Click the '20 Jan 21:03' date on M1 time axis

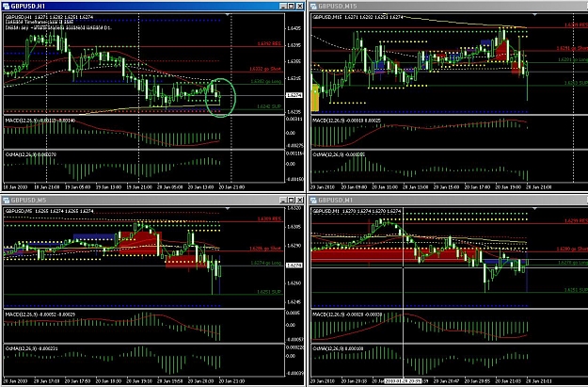508,381
